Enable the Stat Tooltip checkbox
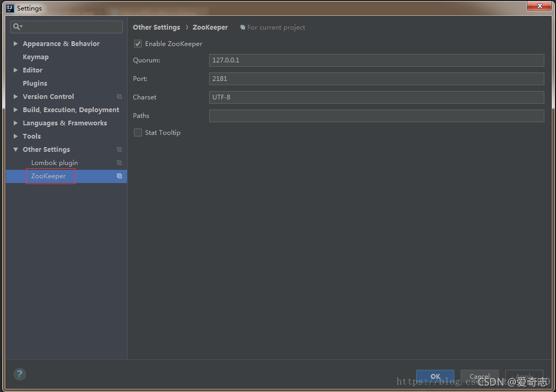 138,132
